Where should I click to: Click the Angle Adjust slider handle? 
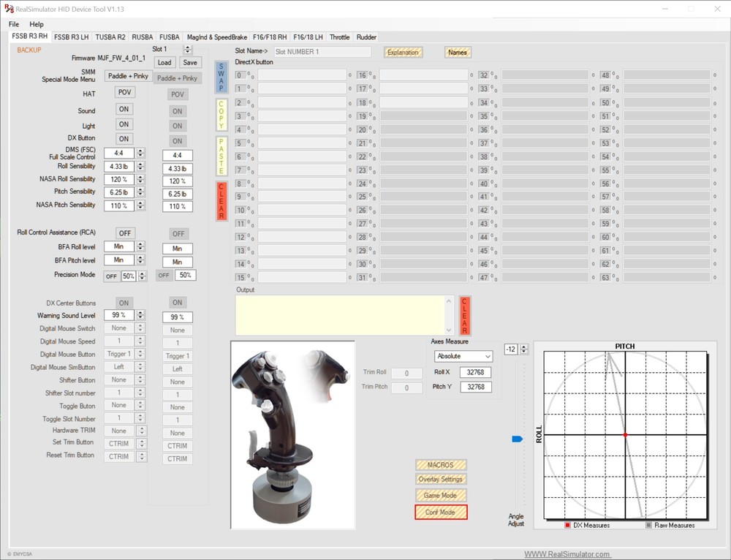[517, 439]
